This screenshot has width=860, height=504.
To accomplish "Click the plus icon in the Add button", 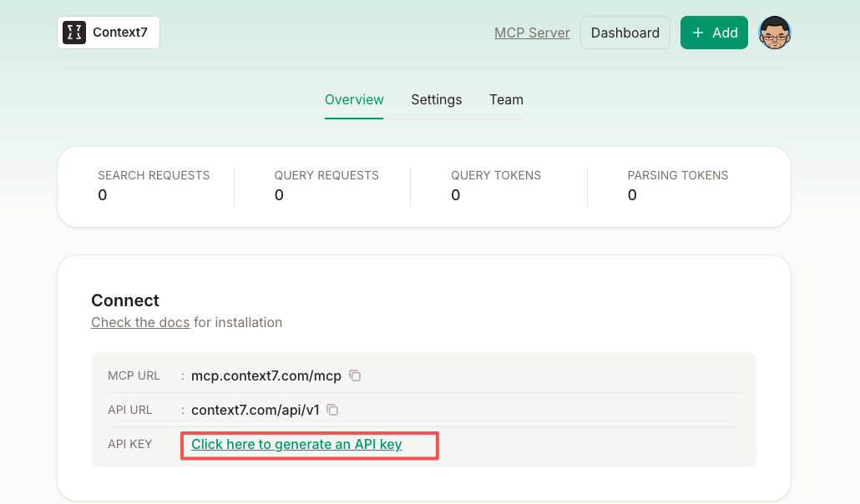I will coord(698,33).
